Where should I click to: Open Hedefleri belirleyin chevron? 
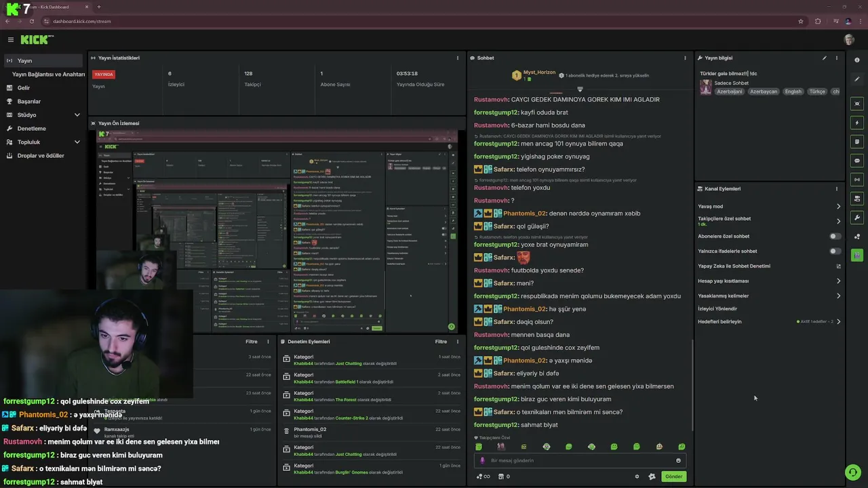[838, 322]
